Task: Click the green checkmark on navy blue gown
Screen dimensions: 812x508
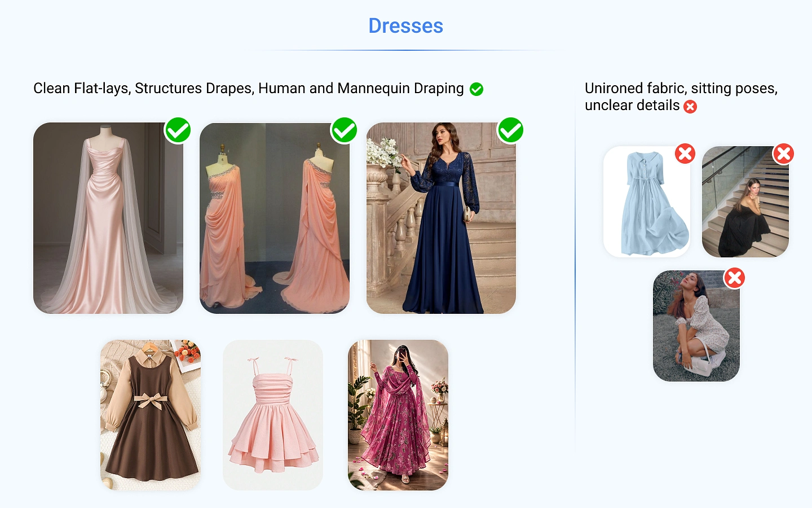Action: [x=510, y=130]
